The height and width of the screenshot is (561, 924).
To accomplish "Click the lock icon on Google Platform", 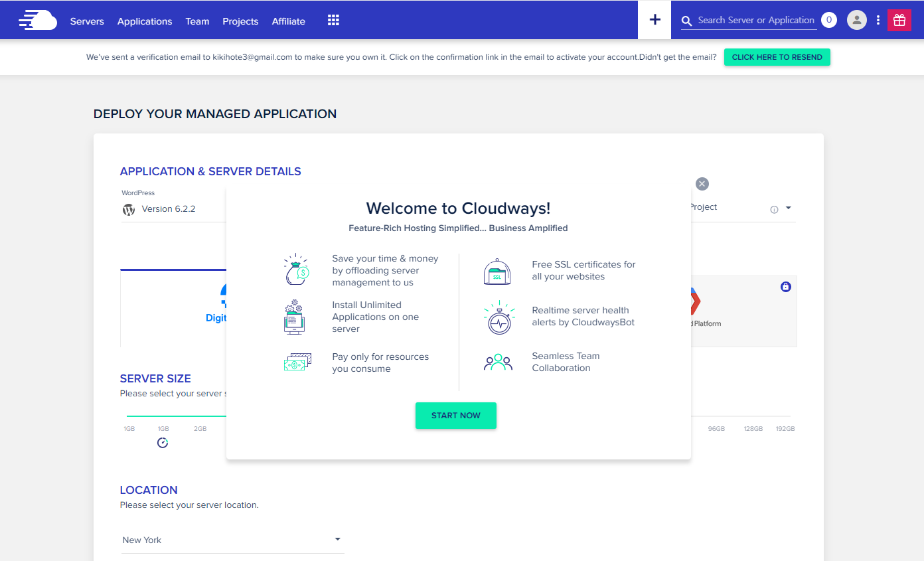I will tap(786, 287).
